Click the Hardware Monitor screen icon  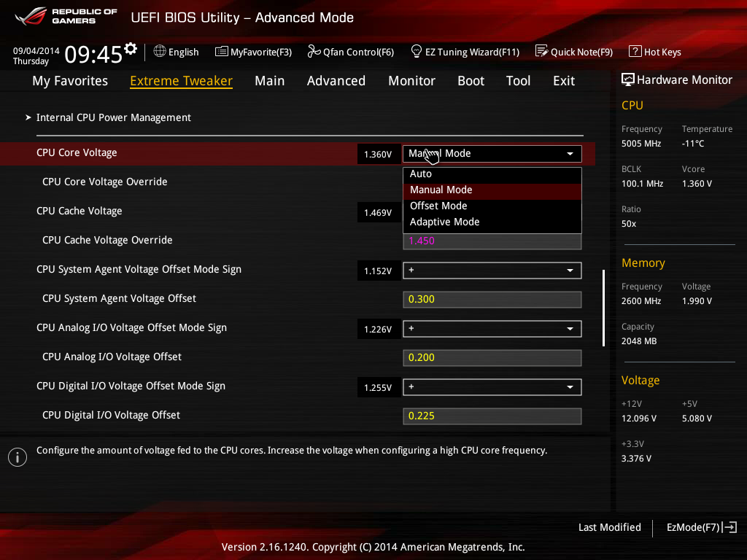coord(628,79)
